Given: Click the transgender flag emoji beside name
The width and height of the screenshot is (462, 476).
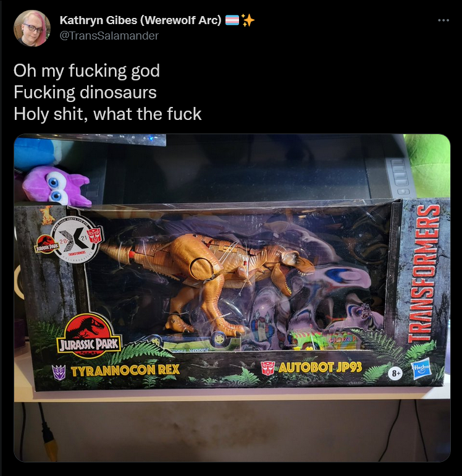Looking at the screenshot, I should coord(232,20).
